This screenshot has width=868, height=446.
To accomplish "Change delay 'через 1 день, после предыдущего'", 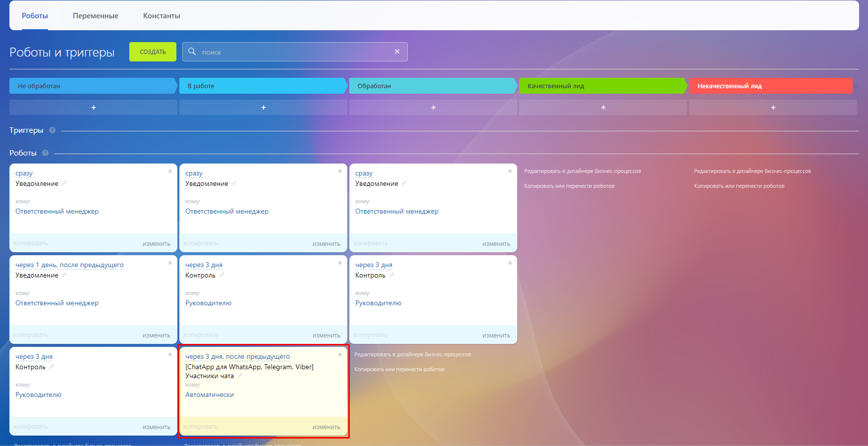I will click(69, 265).
